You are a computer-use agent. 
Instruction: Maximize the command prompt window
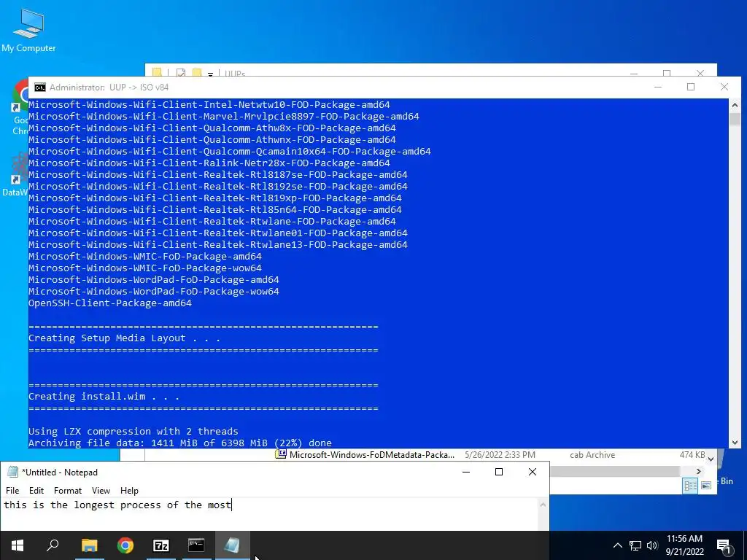point(691,87)
